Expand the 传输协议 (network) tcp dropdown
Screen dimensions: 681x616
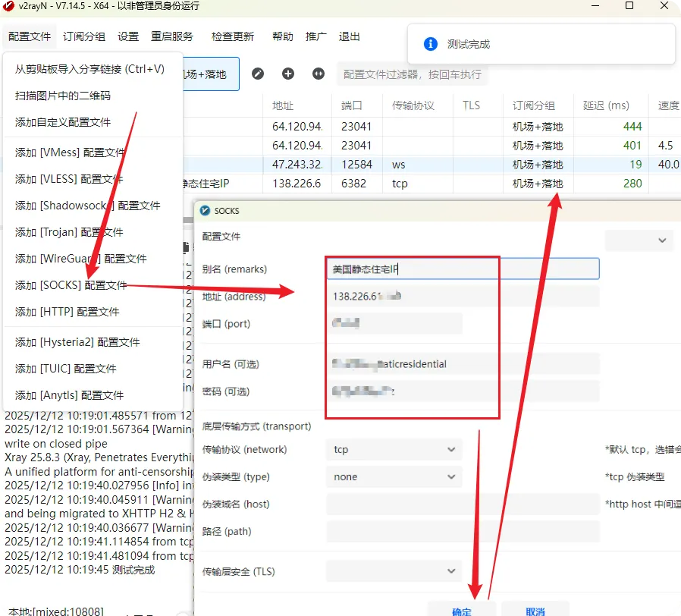(x=394, y=449)
